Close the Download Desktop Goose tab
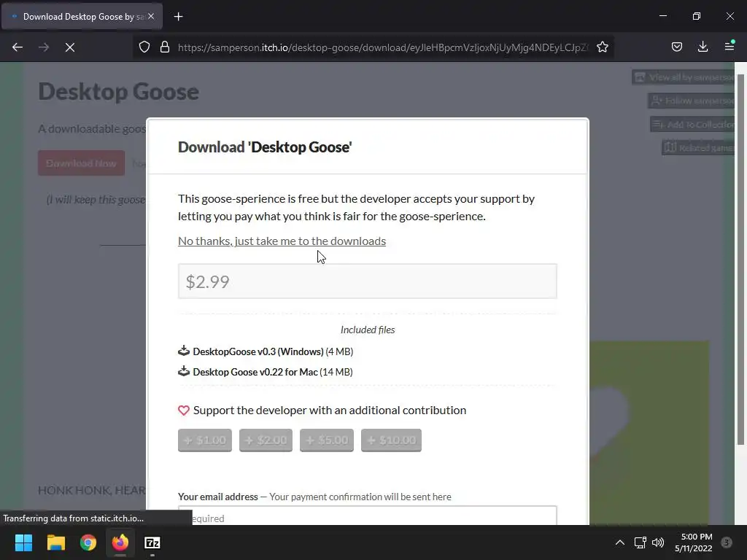This screenshot has width=747, height=560. click(151, 16)
